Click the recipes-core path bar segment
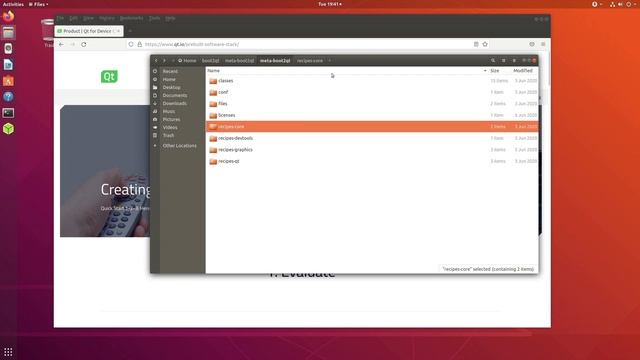Screen dimensions: 640x360 [x=310, y=60]
